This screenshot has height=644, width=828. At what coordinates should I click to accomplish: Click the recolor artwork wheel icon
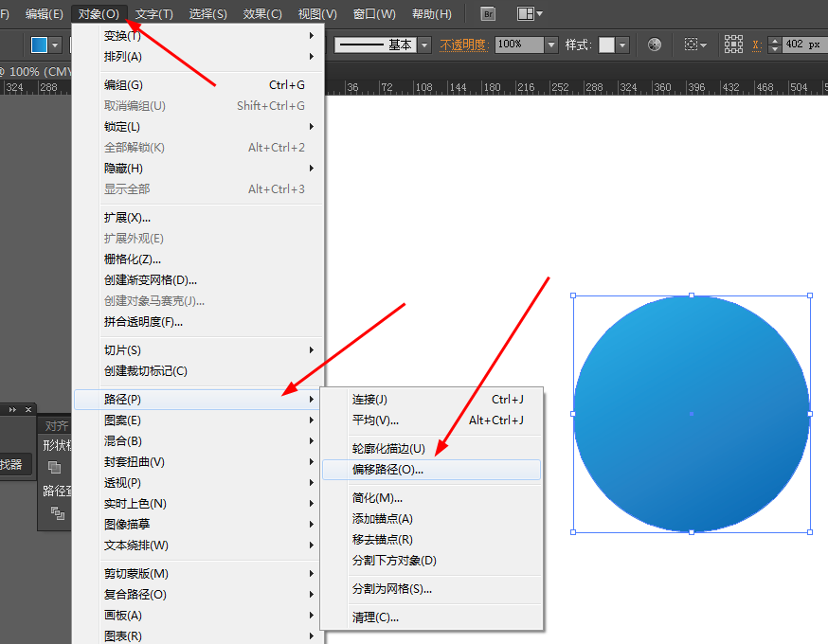(x=655, y=45)
